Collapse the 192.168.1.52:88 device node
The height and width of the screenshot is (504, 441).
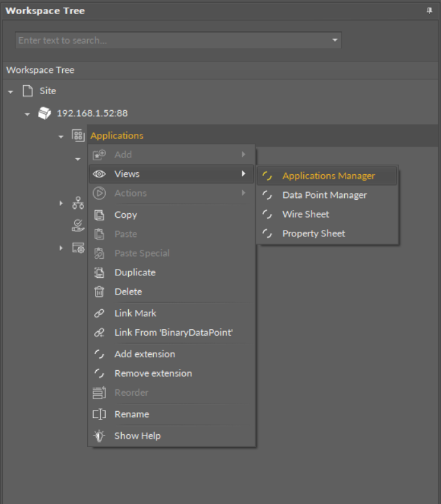click(27, 114)
